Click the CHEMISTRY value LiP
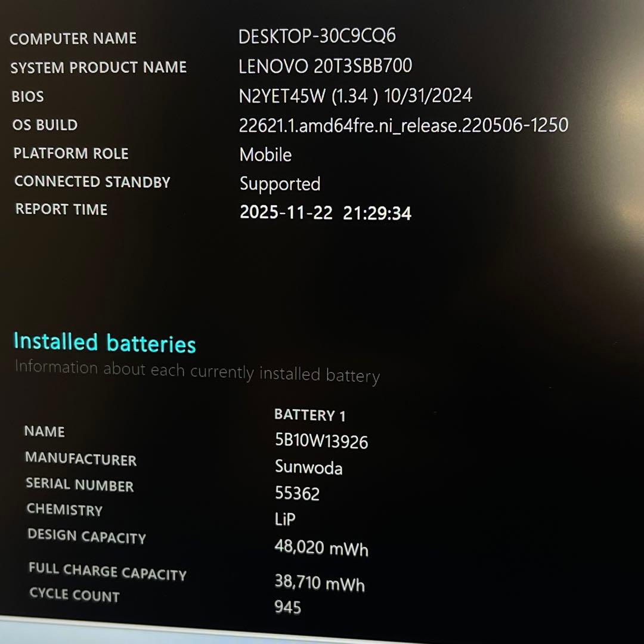The image size is (644, 644). pyautogui.click(x=285, y=519)
